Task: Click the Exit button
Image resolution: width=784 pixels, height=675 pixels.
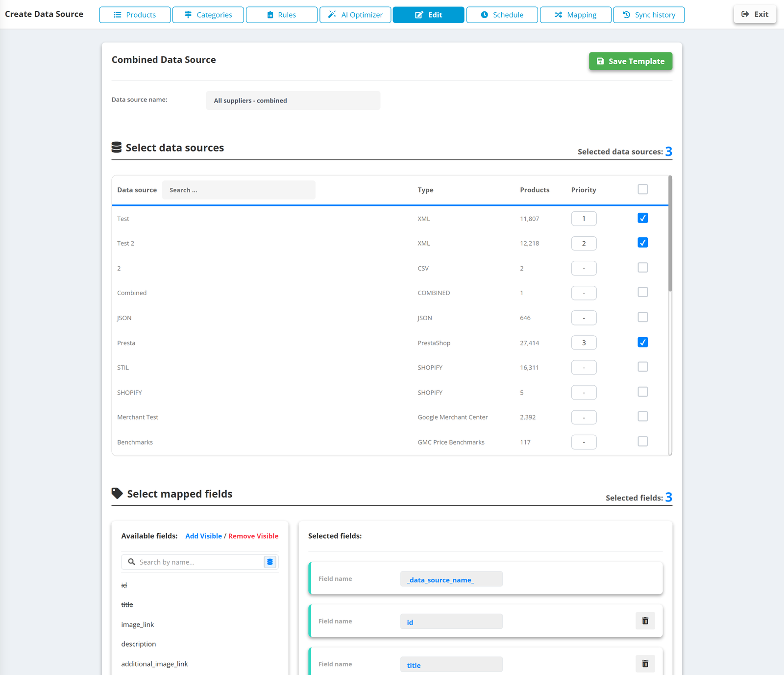Action: [755, 14]
